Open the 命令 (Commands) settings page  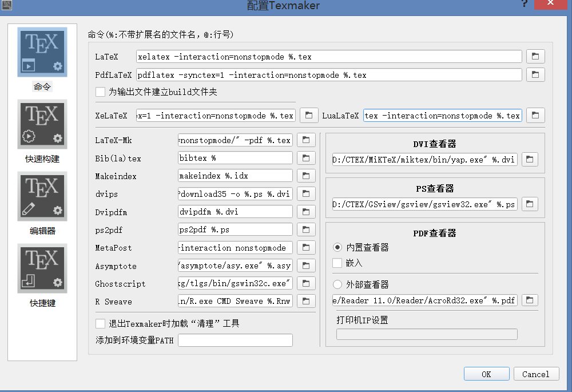[42, 59]
